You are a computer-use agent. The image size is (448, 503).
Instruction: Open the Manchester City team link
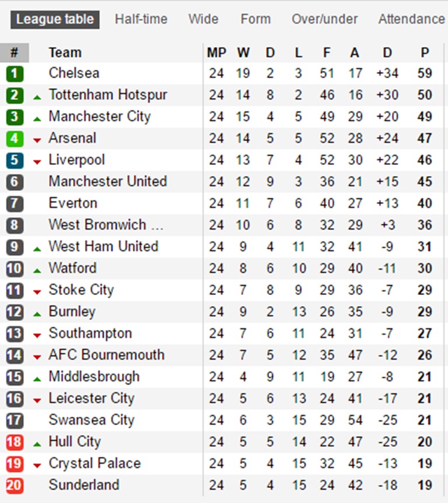coord(100,117)
